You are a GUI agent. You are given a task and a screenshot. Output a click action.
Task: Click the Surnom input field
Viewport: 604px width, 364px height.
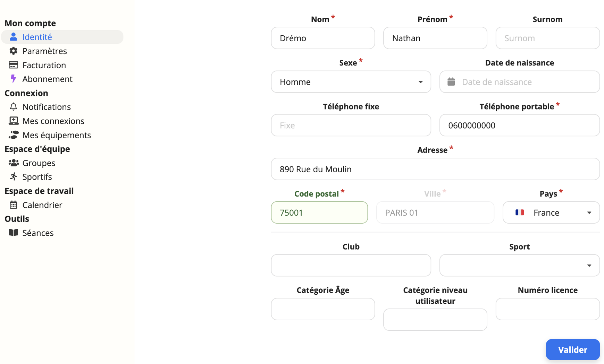point(547,38)
